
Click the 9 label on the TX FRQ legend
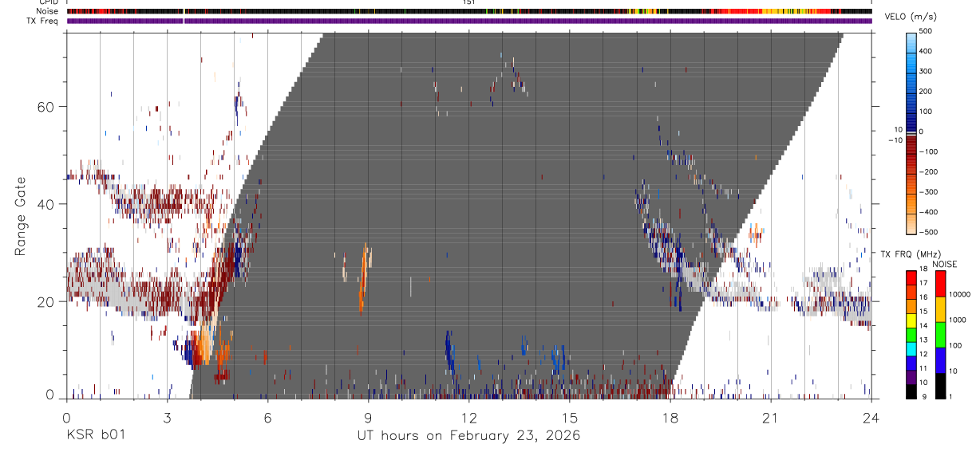tap(923, 397)
